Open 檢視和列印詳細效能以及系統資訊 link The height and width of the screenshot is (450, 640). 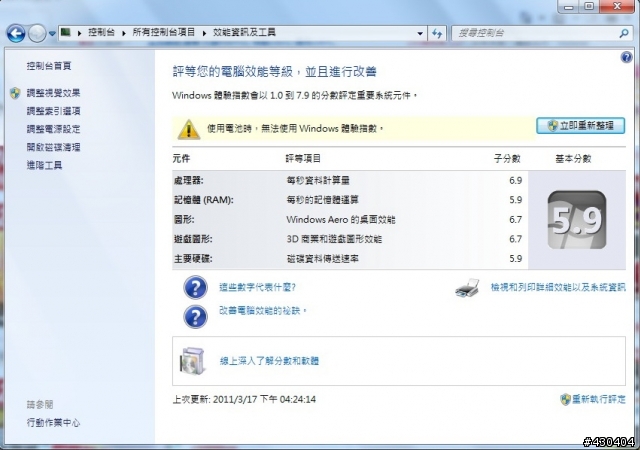tap(558, 287)
